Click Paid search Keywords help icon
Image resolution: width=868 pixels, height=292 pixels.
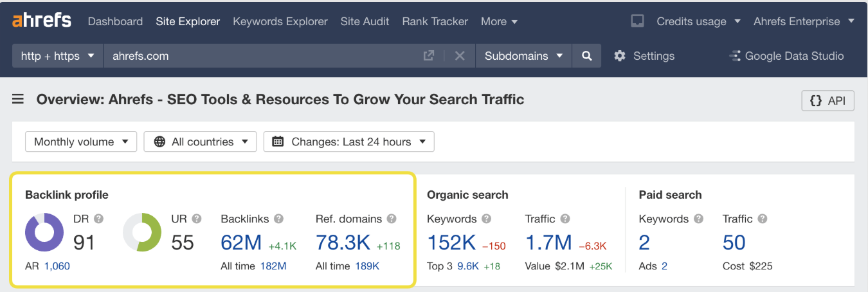click(x=698, y=219)
